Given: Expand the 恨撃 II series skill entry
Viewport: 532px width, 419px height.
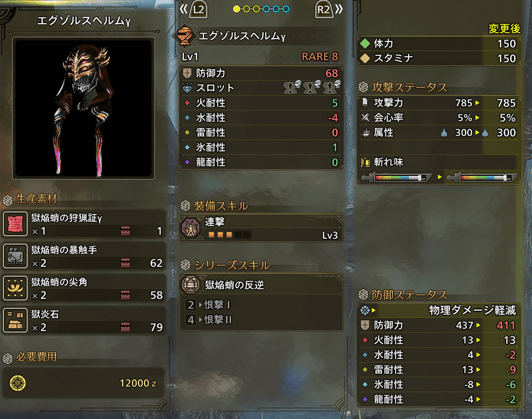Looking at the screenshot, I should pyautogui.click(x=208, y=320).
